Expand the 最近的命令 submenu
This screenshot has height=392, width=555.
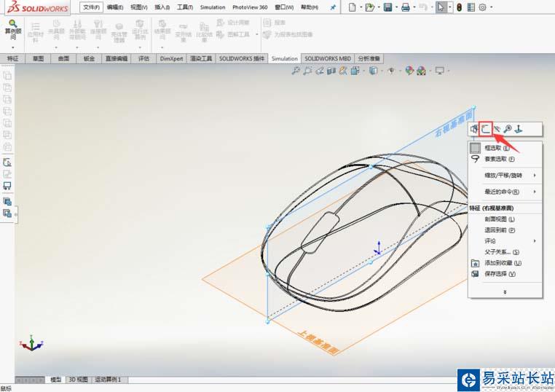(x=505, y=192)
